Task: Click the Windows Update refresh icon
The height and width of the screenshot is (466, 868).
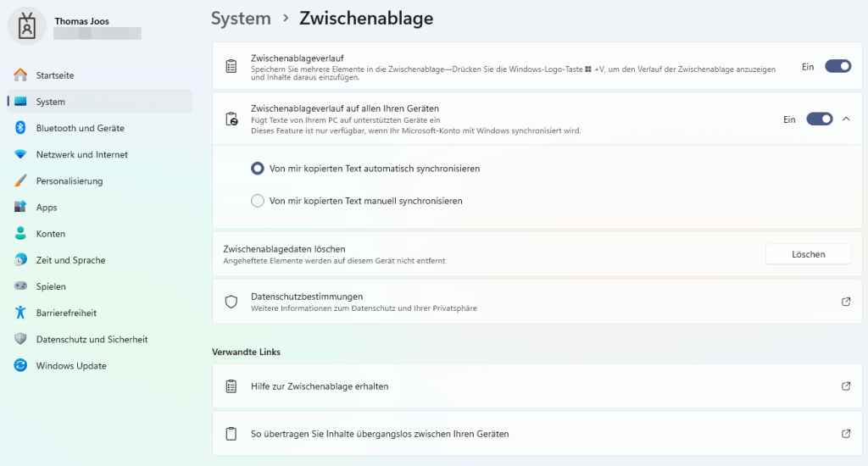Action: (x=20, y=365)
